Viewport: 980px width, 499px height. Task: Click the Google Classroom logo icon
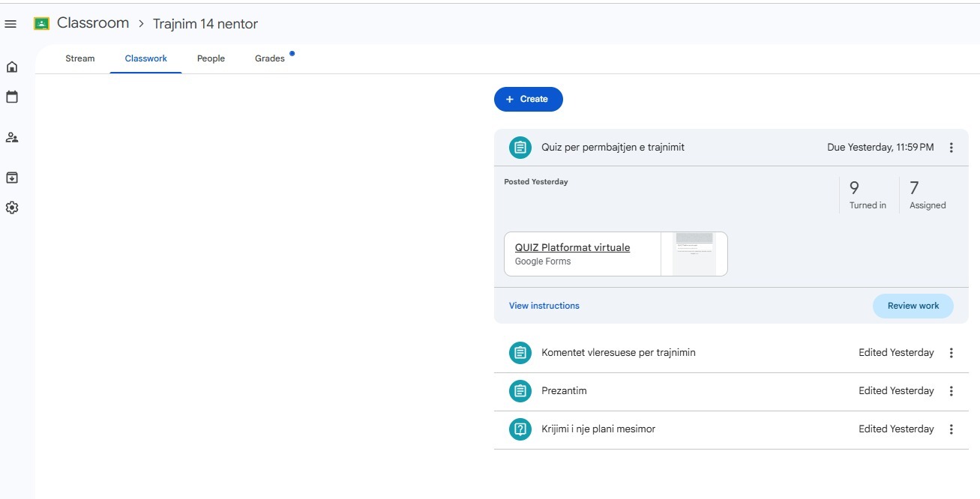click(x=41, y=24)
